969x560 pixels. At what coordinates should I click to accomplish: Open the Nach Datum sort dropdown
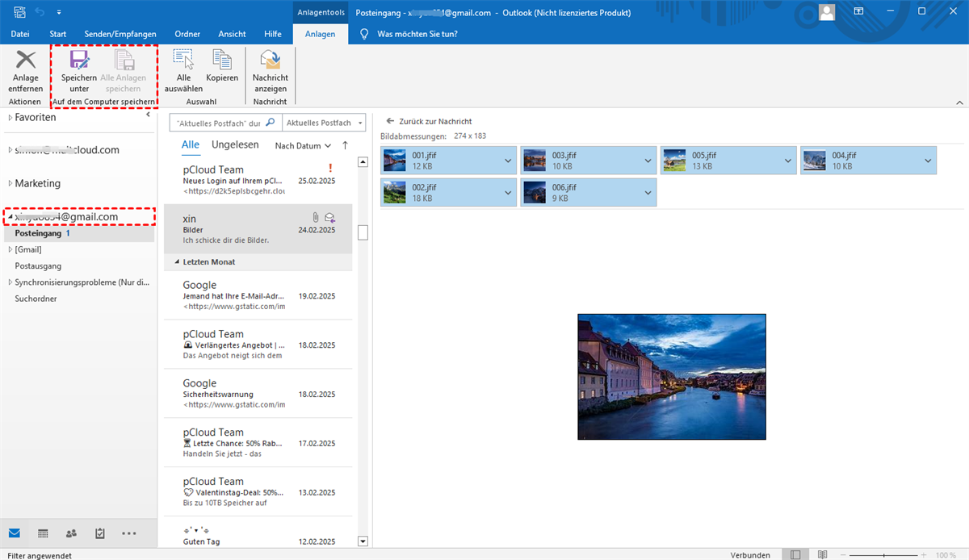point(303,146)
